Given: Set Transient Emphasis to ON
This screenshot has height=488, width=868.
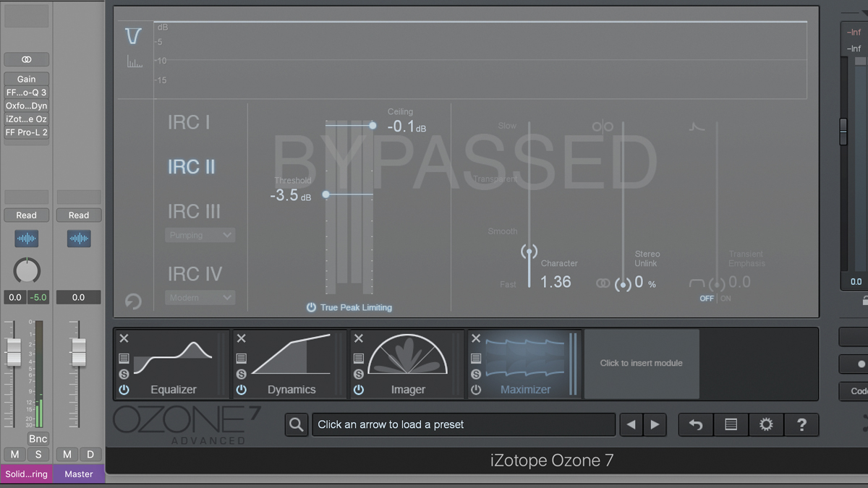Looking at the screenshot, I should click(726, 299).
